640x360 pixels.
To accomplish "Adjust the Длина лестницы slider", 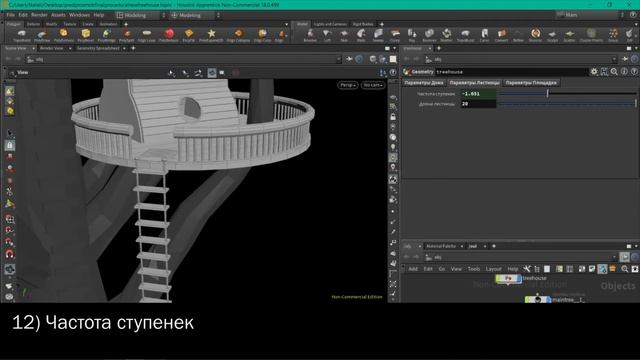I will pyautogui.click(x=567, y=104).
